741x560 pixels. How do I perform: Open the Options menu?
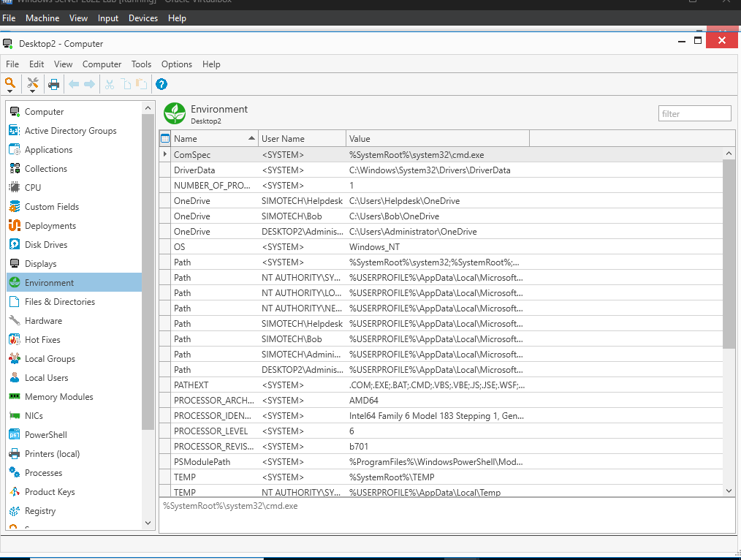click(x=177, y=64)
